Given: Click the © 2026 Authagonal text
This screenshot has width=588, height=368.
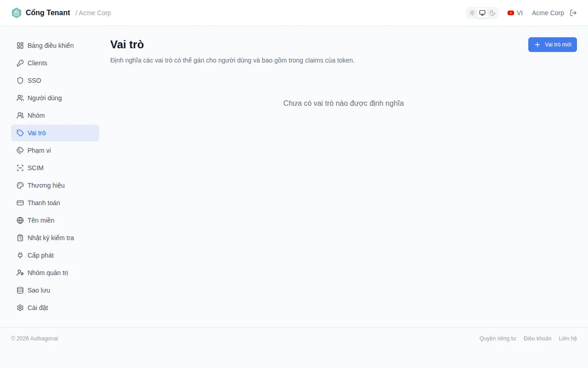Looking at the screenshot, I should click(34, 339).
